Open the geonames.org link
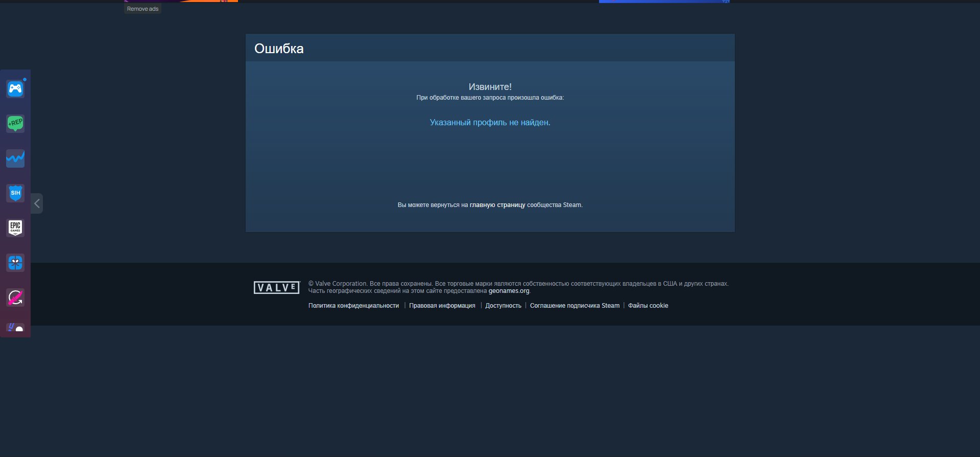Viewport: 980px width, 457px height. click(x=509, y=291)
